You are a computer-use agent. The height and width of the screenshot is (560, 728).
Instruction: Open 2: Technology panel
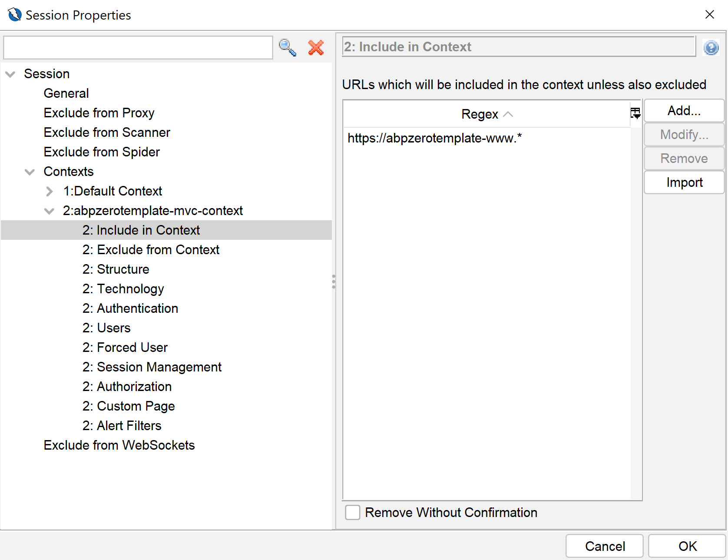tap(123, 289)
